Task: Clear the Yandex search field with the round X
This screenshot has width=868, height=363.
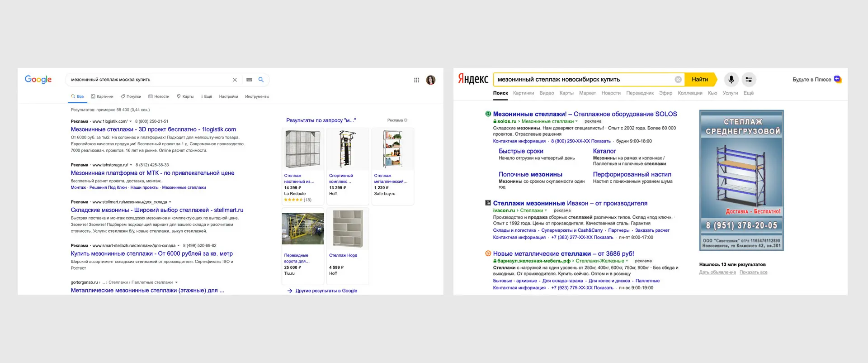Action: pos(678,80)
